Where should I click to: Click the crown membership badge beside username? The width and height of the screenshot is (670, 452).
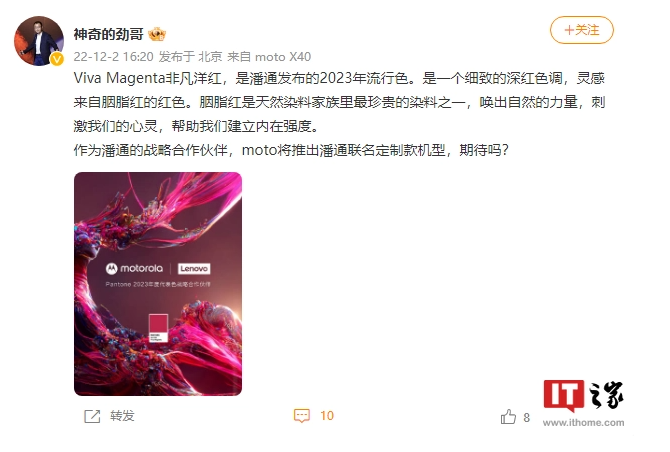(x=157, y=34)
